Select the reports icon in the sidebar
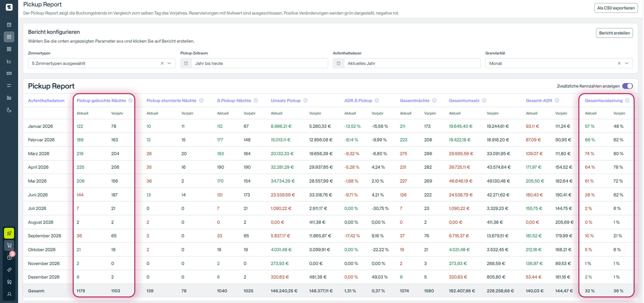644x303 pixels. (x=9, y=37)
